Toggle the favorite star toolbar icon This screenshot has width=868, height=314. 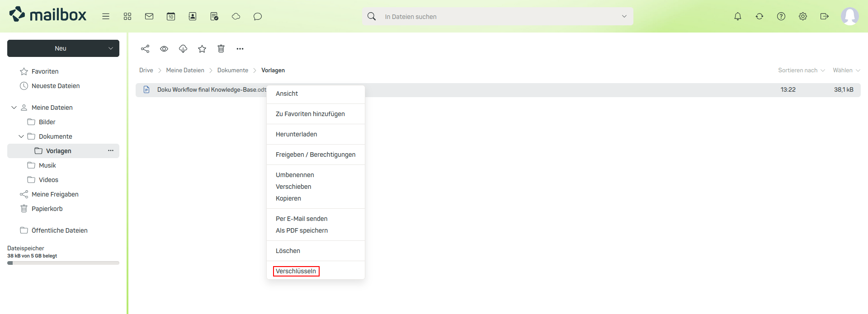point(202,49)
